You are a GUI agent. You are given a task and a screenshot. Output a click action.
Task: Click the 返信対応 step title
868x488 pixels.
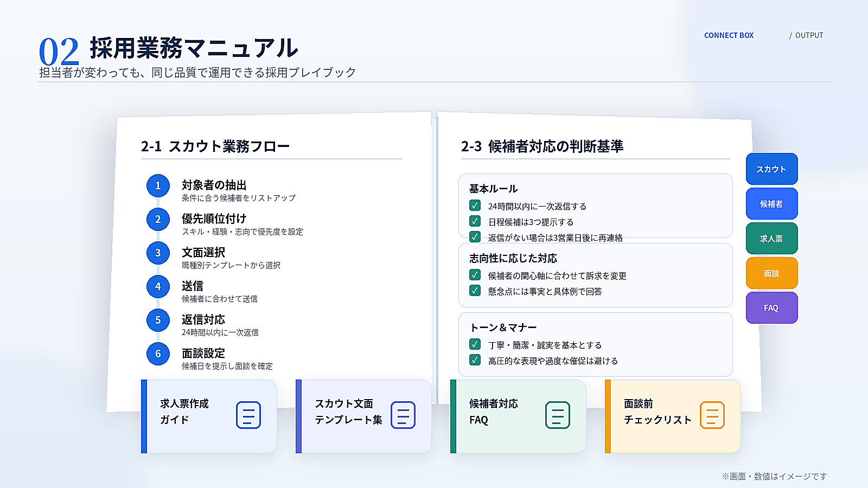pyautogui.click(x=203, y=319)
